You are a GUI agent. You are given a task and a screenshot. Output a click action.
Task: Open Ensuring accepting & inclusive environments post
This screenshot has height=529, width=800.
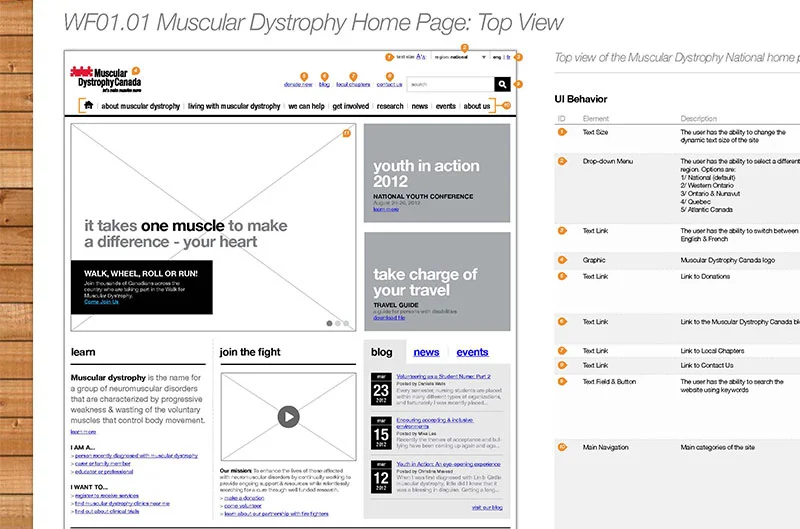pos(435,422)
